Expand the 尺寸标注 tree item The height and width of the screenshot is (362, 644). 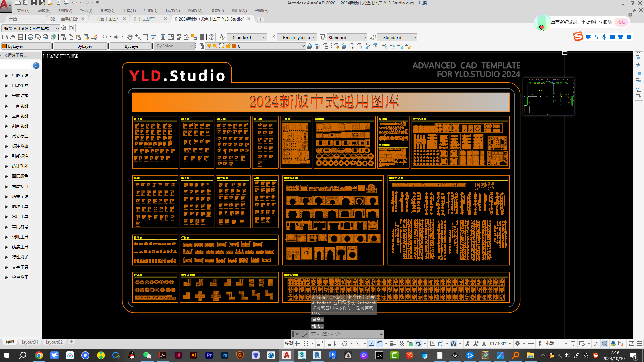(x=6, y=136)
